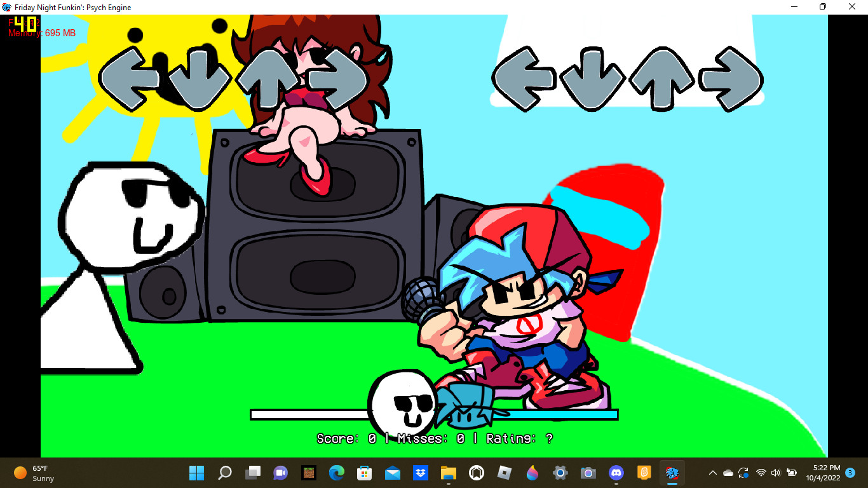Launch Minecraft from the taskbar
868x488 pixels.
point(308,473)
